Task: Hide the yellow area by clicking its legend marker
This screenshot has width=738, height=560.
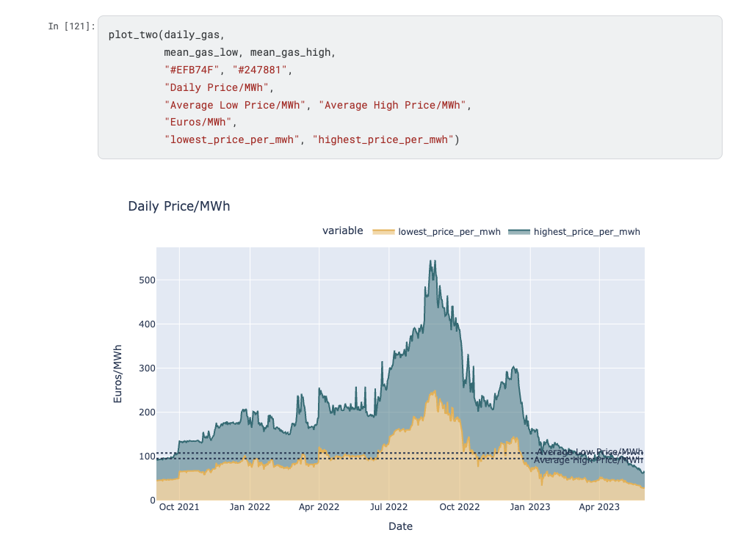Action: tap(383, 231)
